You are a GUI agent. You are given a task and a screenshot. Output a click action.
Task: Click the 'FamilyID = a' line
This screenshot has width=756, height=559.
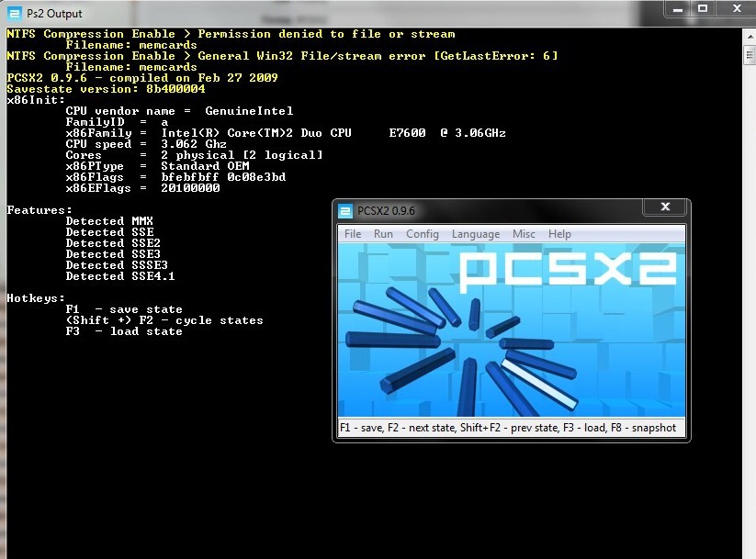(x=117, y=122)
